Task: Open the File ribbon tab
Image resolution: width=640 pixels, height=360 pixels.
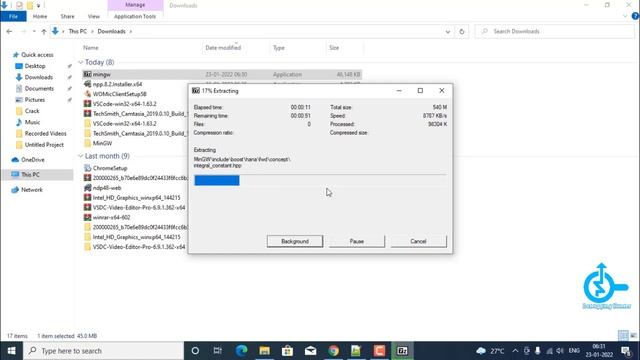Action: click(x=13, y=16)
